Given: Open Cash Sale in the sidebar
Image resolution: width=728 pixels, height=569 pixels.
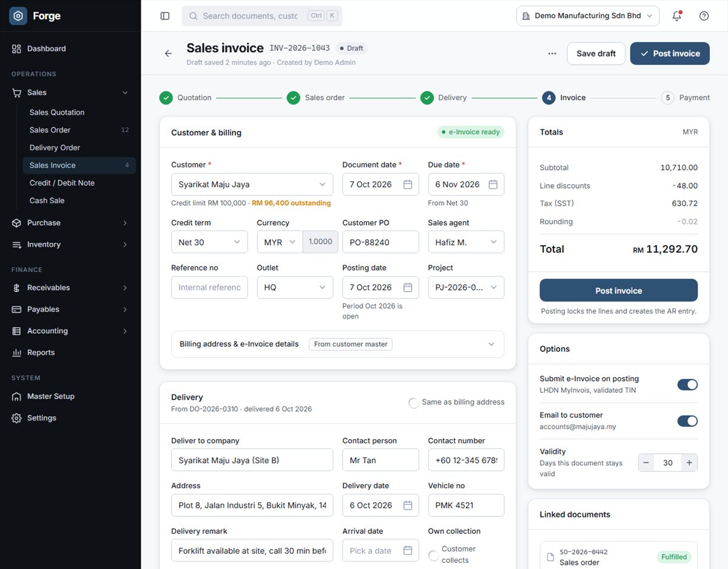Looking at the screenshot, I should coord(79,200).
